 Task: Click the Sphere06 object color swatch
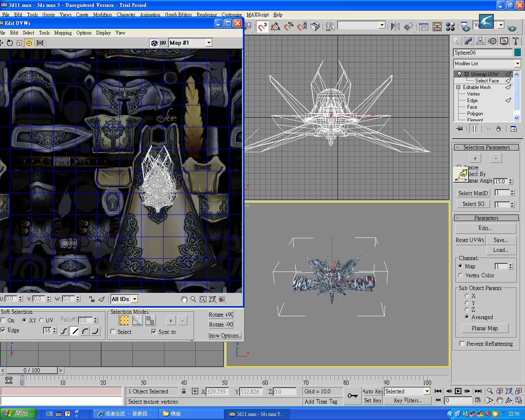coord(518,52)
